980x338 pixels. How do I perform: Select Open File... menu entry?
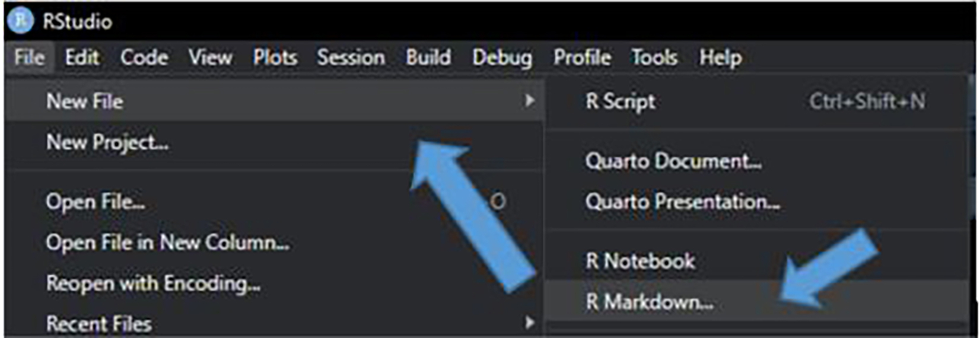click(96, 202)
